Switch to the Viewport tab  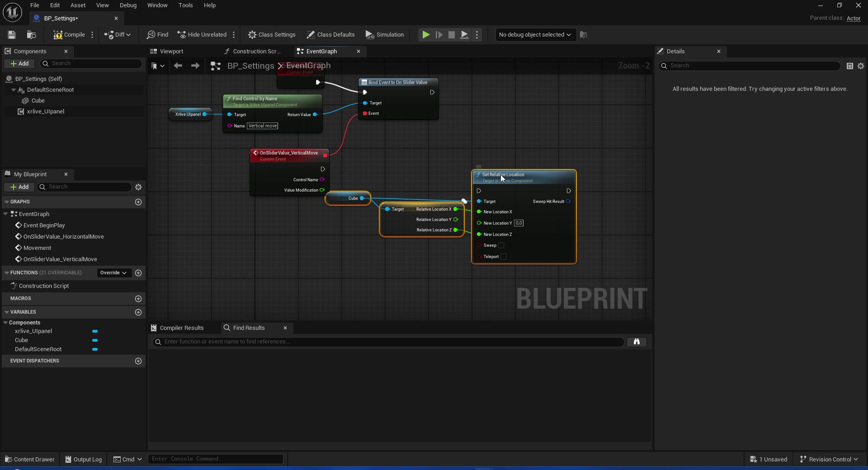click(167, 52)
